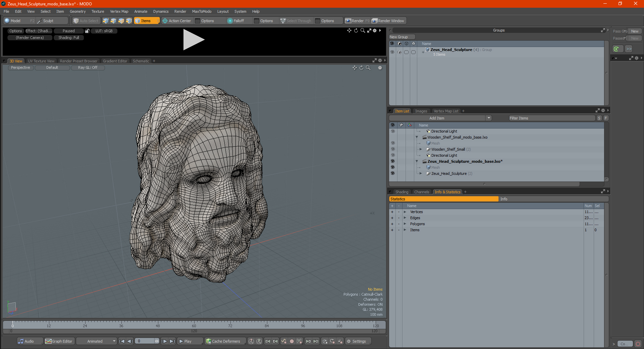Screen dimensions: 644x349
Task: Switch to the UV Texture View tab
Action: [x=41, y=61]
